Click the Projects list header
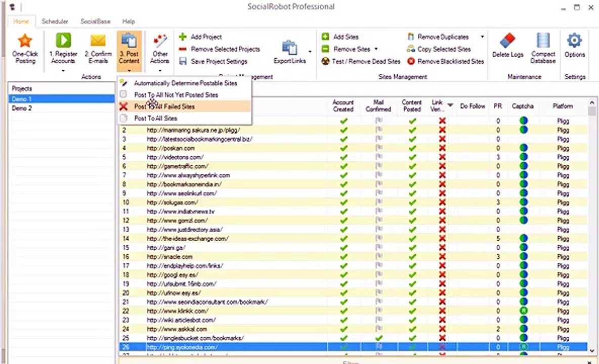 (x=61, y=88)
